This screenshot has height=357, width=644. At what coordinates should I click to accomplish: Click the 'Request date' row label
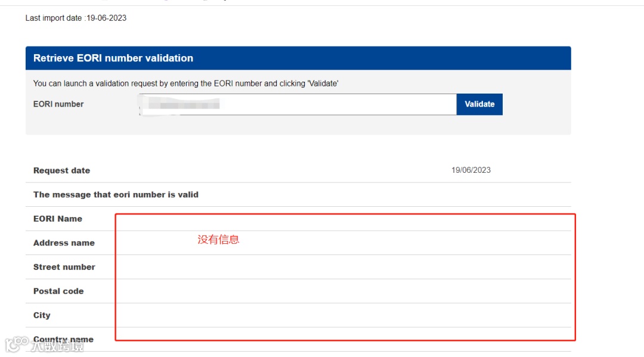click(x=61, y=170)
